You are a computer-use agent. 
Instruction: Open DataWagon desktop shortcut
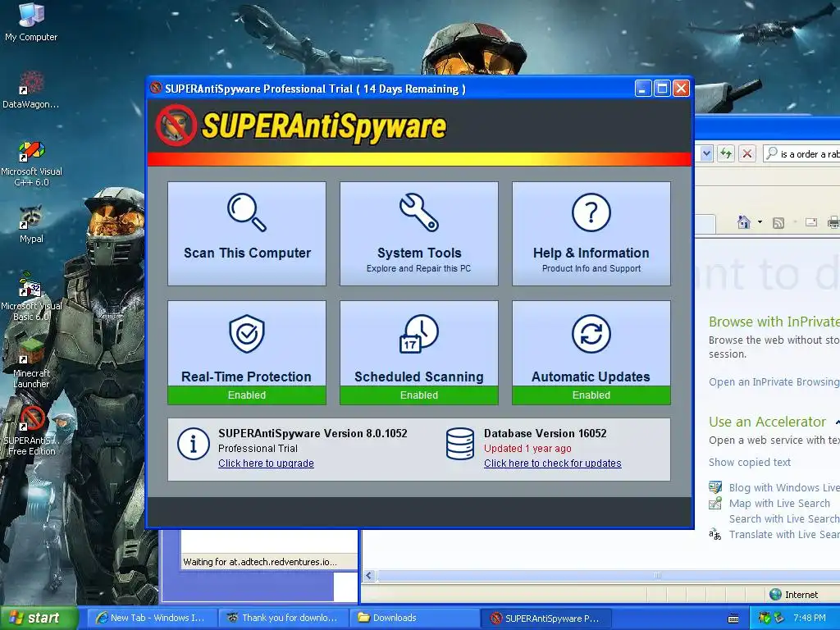31,90
